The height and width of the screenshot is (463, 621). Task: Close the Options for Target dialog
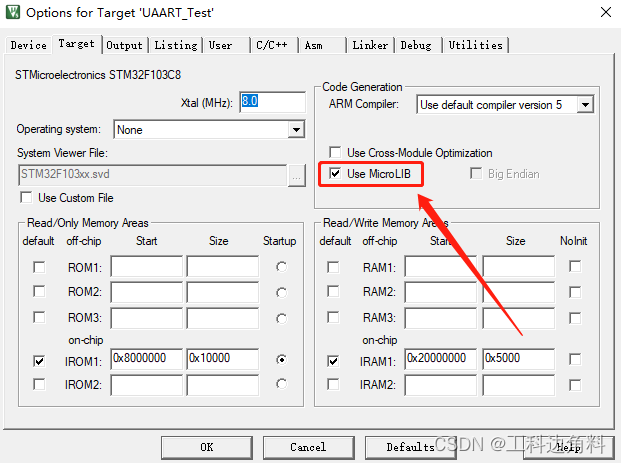(606, 12)
